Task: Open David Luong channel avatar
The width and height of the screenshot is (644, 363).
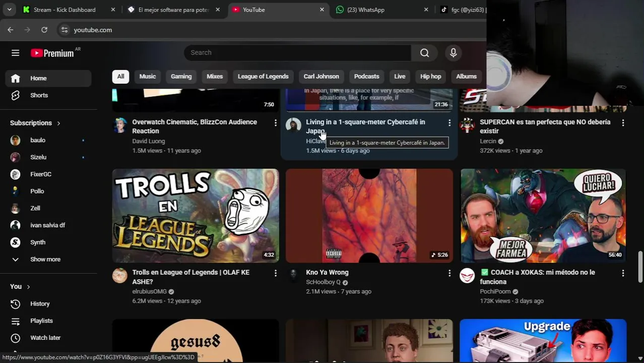Action: point(120,125)
